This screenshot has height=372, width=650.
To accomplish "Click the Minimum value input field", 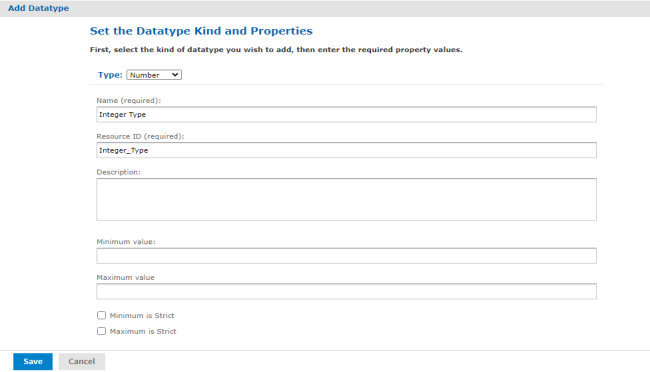I will click(x=346, y=256).
